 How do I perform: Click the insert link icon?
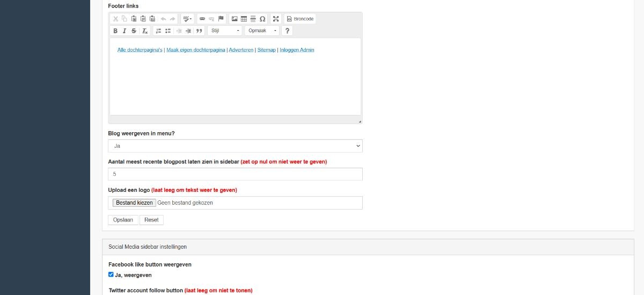pyautogui.click(x=202, y=19)
